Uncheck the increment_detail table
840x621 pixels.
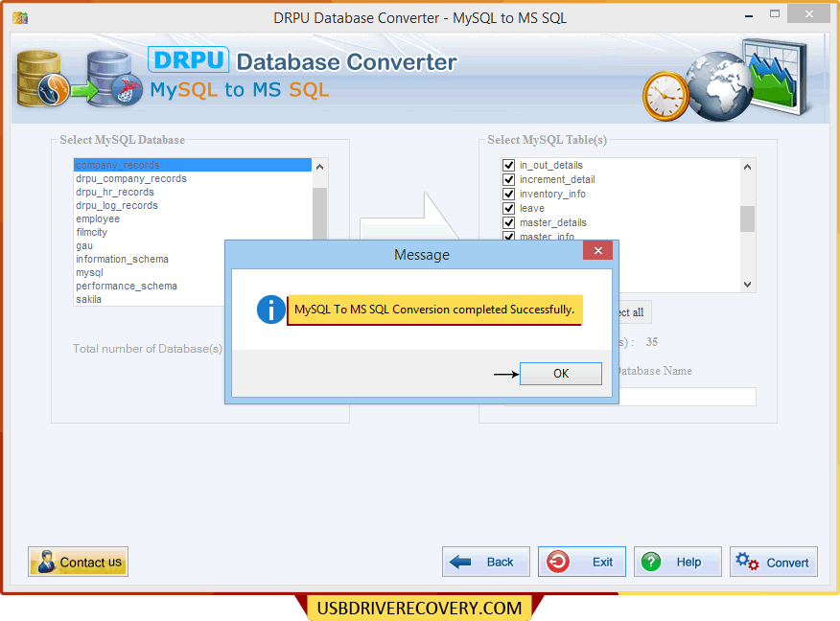(508, 179)
